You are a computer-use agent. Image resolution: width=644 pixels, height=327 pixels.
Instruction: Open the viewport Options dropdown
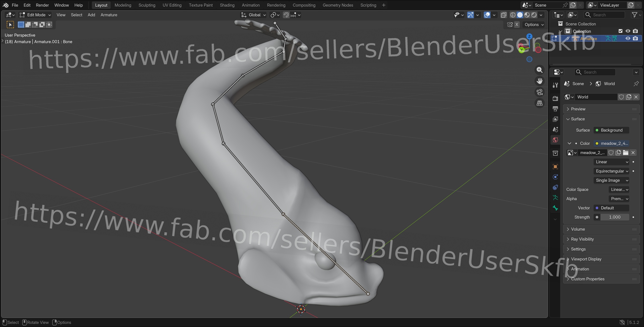click(x=534, y=25)
